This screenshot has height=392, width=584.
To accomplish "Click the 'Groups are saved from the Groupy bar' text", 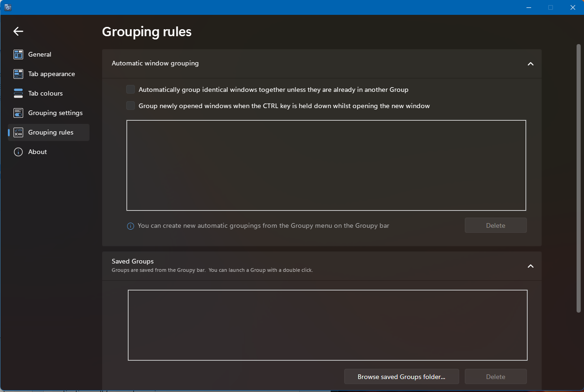I will click(212, 270).
